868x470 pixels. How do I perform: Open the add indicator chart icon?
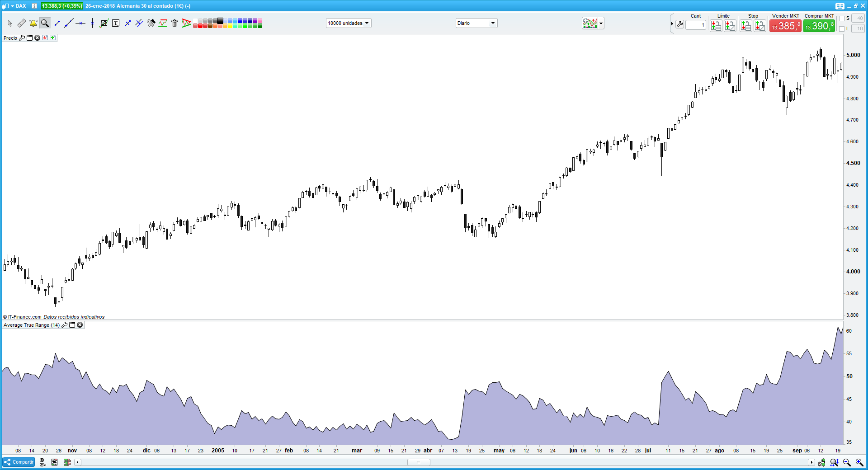click(x=590, y=23)
